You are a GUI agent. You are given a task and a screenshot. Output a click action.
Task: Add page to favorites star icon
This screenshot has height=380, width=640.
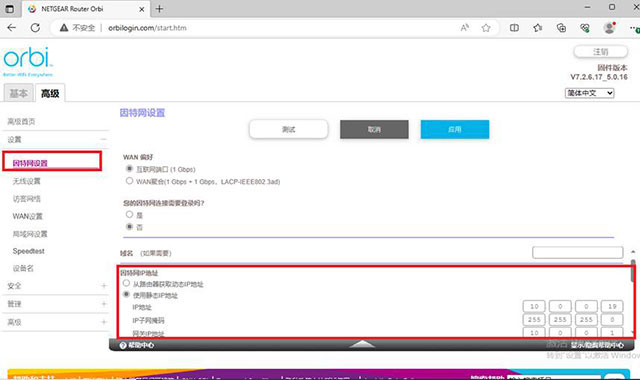pyautogui.click(x=486, y=28)
